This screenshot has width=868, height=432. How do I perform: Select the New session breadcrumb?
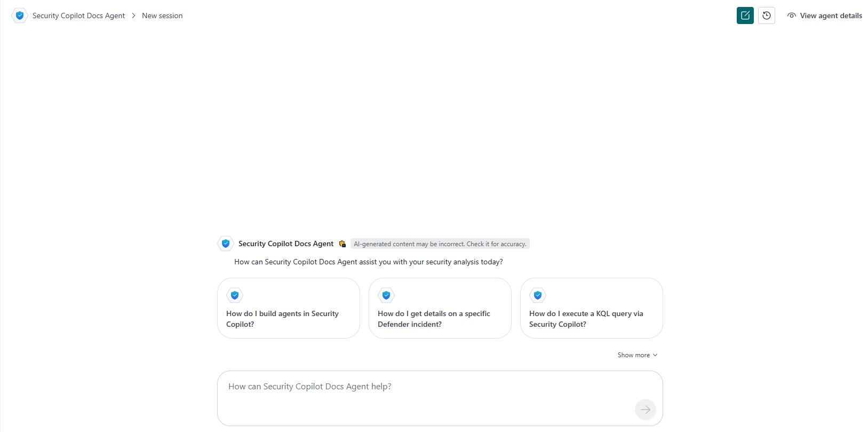tap(162, 15)
